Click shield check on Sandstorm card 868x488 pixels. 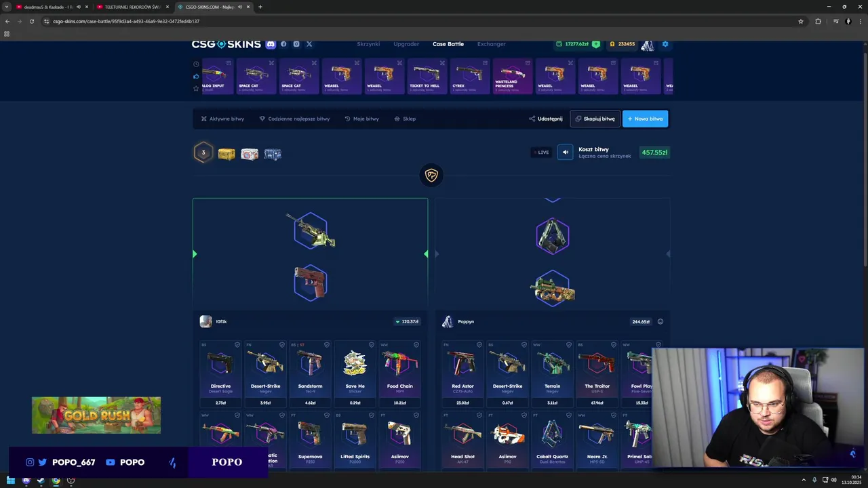(326, 345)
